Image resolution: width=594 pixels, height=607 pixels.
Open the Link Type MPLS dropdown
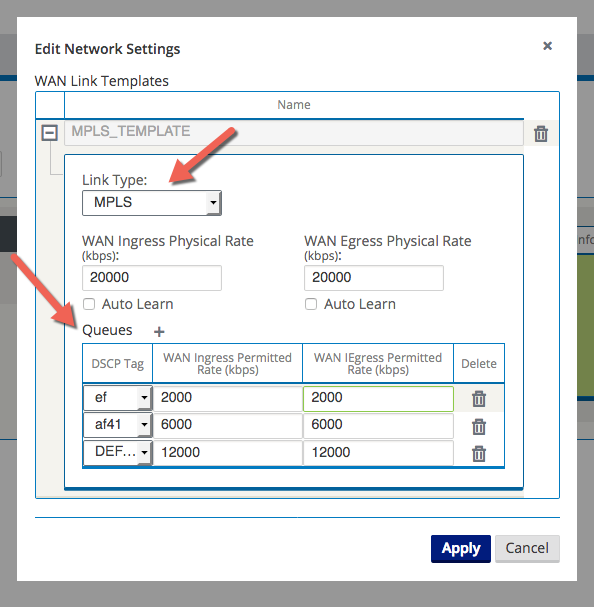click(x=152, y=202)
